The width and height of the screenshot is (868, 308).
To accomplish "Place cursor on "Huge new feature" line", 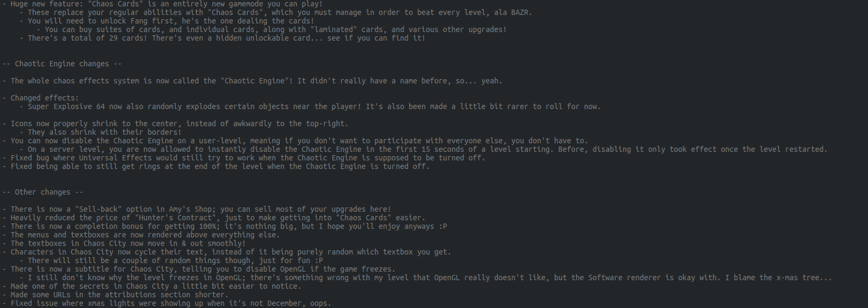I will click(163, 4).
